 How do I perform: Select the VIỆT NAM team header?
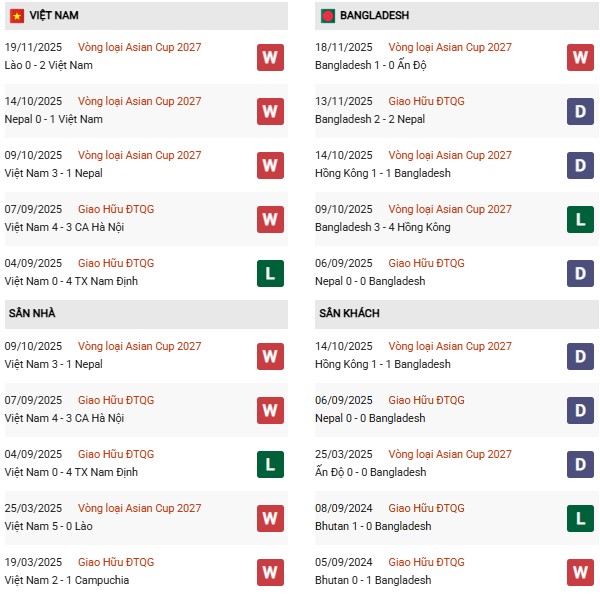pos(55,16)
